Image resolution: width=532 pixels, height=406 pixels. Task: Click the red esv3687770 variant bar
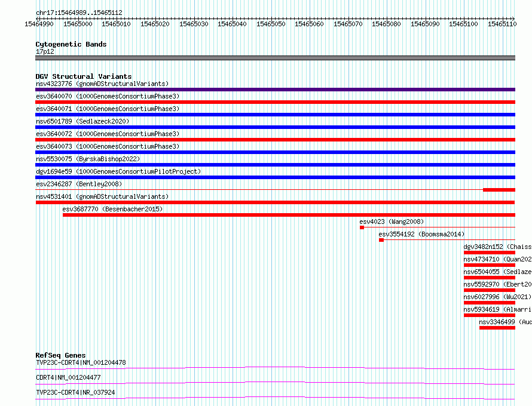click(289, 215)
